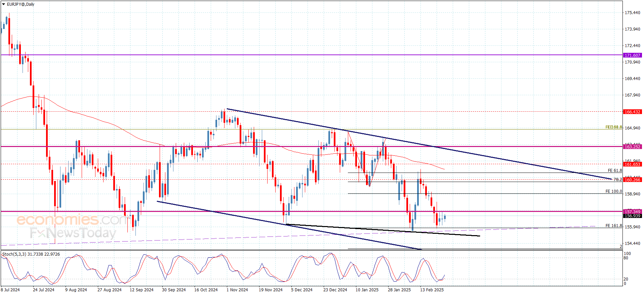Select the purple 171.607 price level label
This screenshot has width=644, height=294.
(x=632, y=55)
